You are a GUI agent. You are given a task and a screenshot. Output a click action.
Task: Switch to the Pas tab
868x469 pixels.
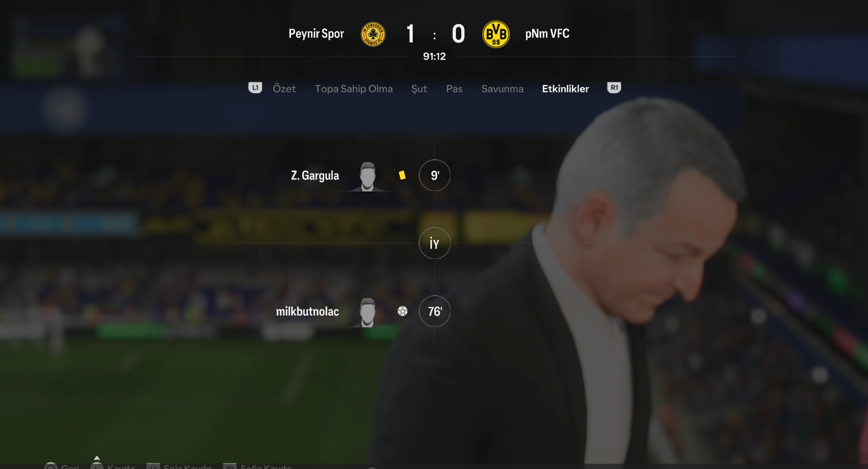pyautogui.click(x=454, y=89)
